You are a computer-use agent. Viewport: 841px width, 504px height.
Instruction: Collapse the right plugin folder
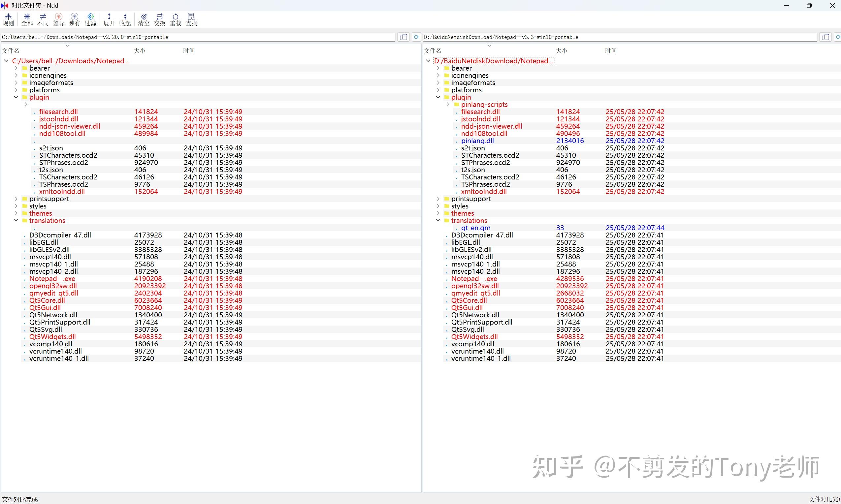point(438,97)
